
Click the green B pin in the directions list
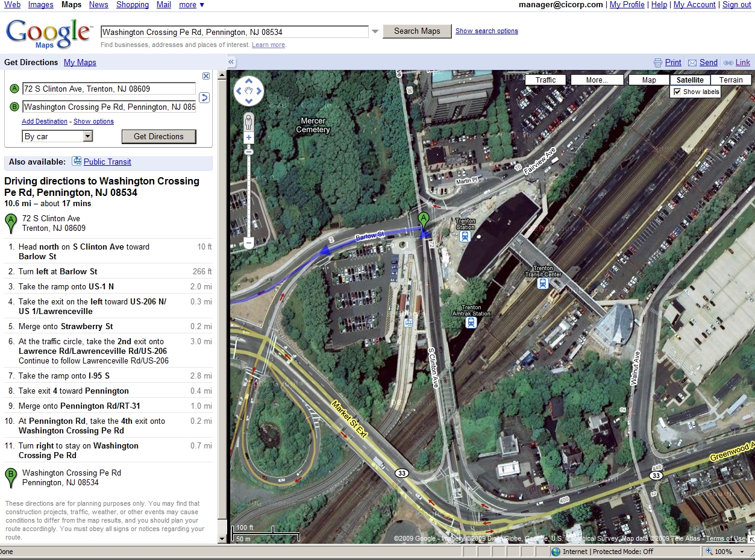(10, 477)
